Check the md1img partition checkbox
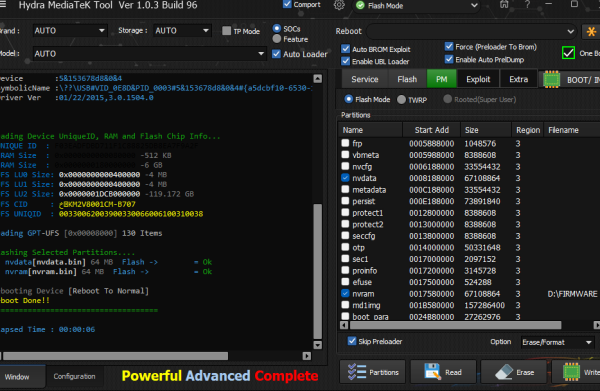The height and width of the screenshot is (391, 600). 345,305
